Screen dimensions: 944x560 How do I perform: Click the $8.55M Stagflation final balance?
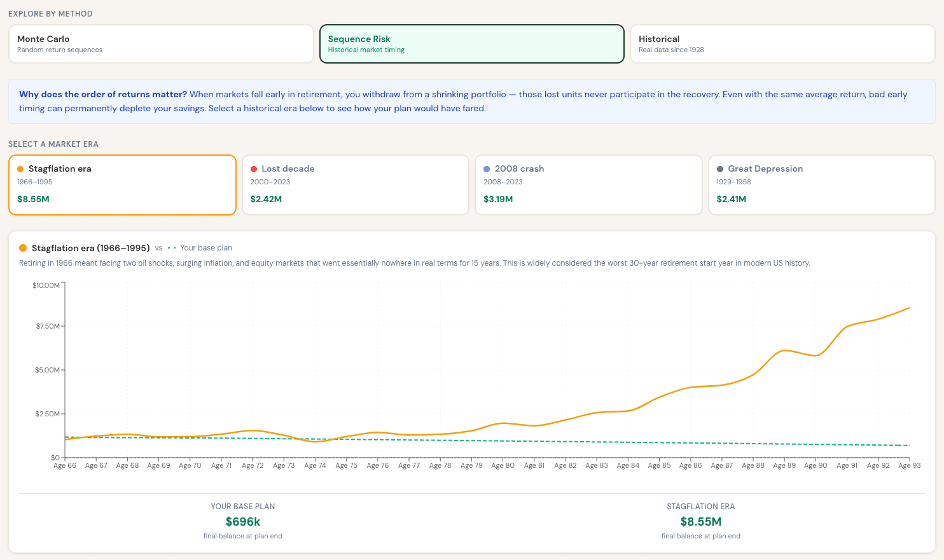701,522
